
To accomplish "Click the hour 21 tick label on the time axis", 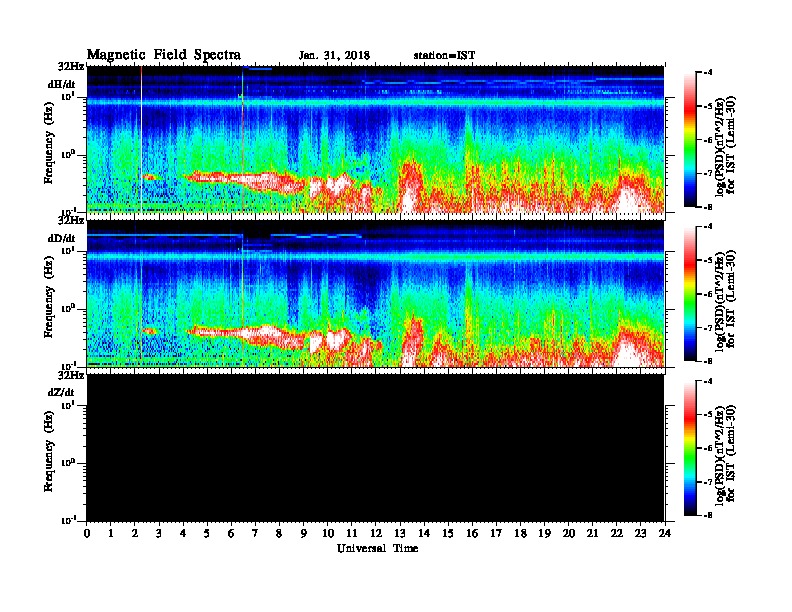I will 592,533.
